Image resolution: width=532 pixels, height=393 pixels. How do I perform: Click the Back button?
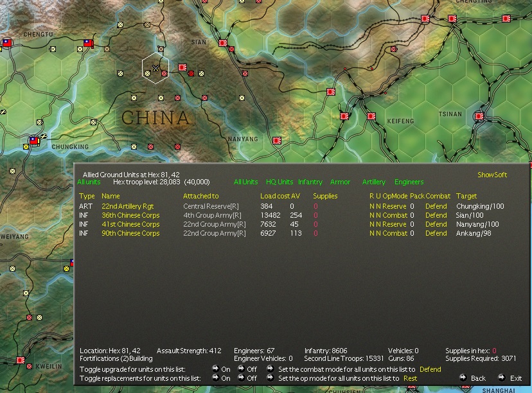(478, 378)
